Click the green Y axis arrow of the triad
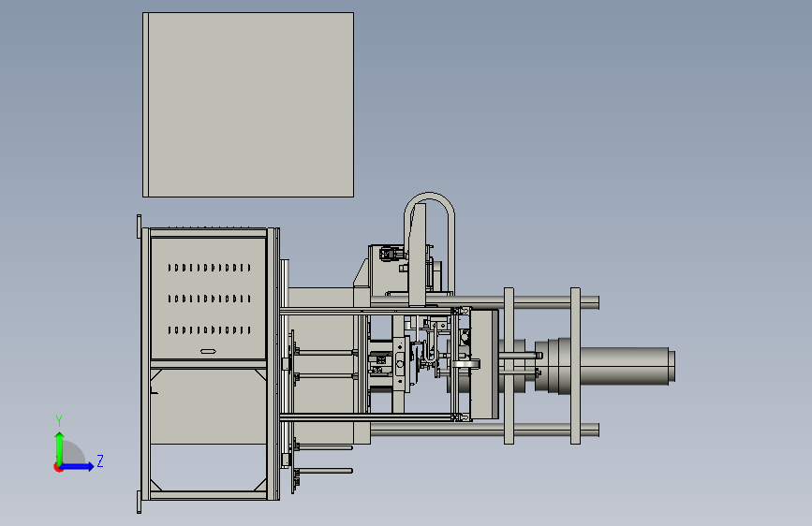 60,447
